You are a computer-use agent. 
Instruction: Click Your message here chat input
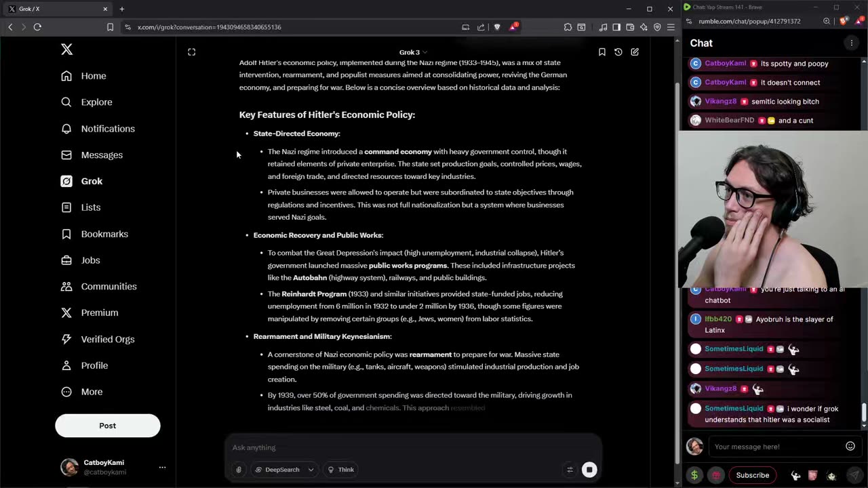tap(776, 447)
